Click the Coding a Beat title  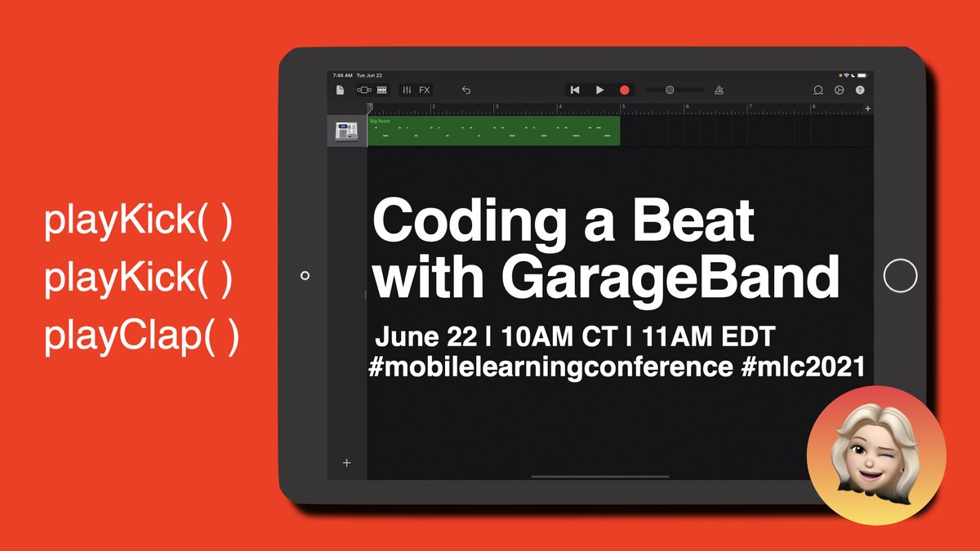[x=563, y=220]
